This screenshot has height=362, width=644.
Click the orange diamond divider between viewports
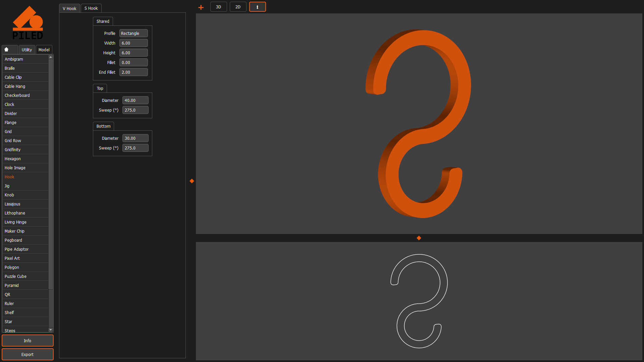click(419, 238)
